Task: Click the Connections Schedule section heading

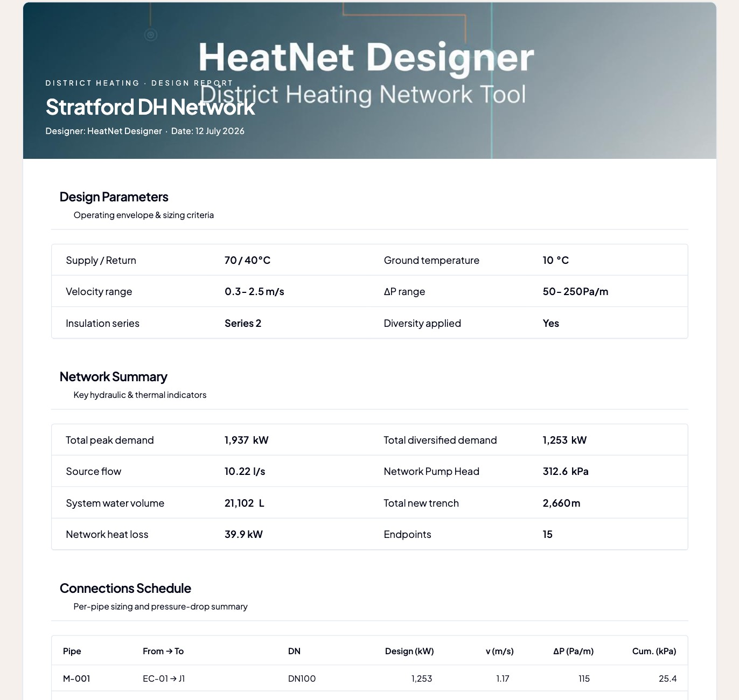Action: click(126, 589)
